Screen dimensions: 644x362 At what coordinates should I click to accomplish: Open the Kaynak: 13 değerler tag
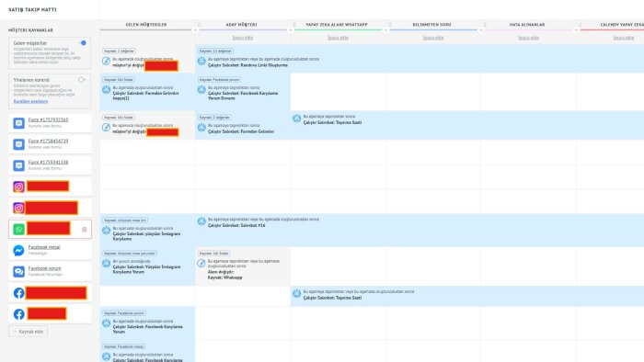pos(215,51)
